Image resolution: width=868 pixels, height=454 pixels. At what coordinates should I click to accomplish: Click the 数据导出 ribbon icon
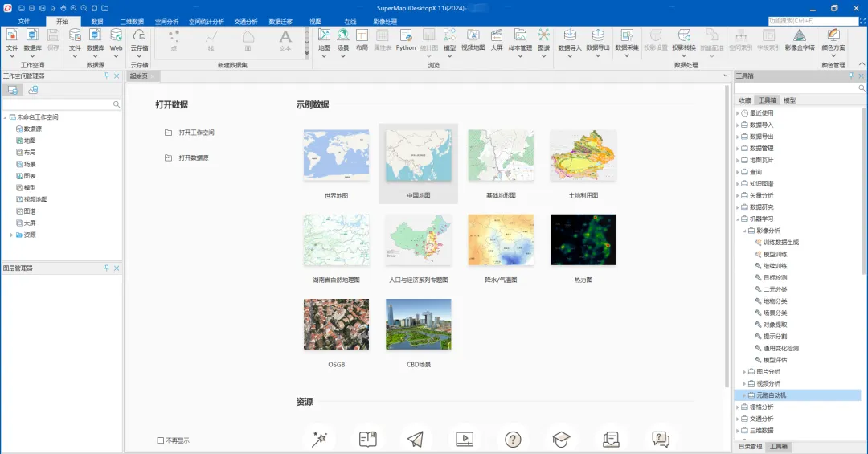(x=598, y=36)
